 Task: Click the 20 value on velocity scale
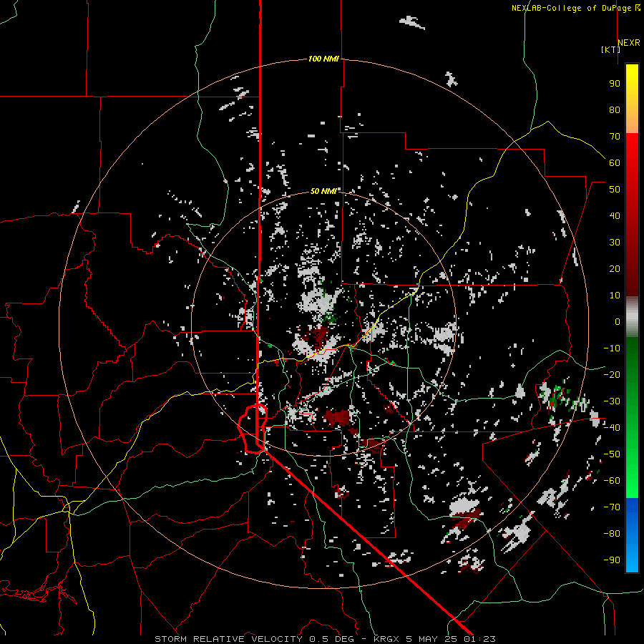615,269
